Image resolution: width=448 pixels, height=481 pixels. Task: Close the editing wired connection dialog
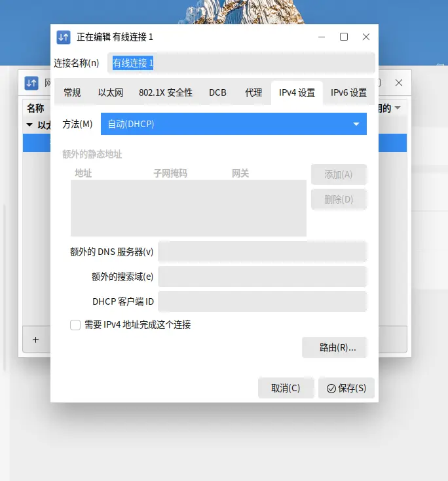coord(366,37)
